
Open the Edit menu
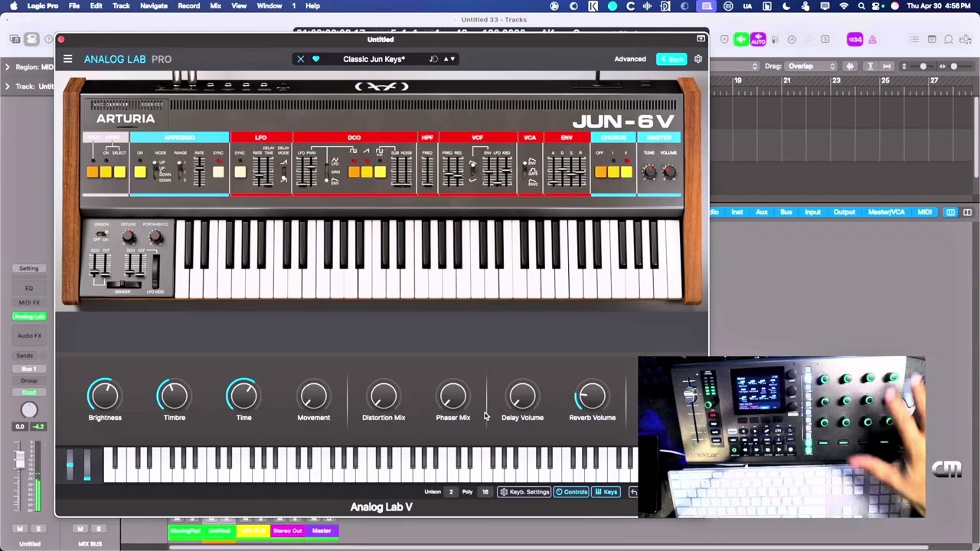pyautogui.click(x=96, y=5)
